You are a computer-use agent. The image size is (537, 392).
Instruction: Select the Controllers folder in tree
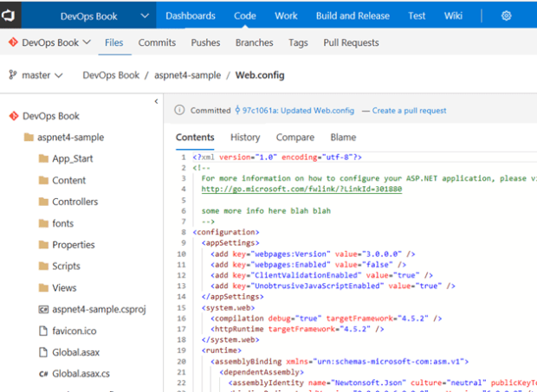coord(74,202)
